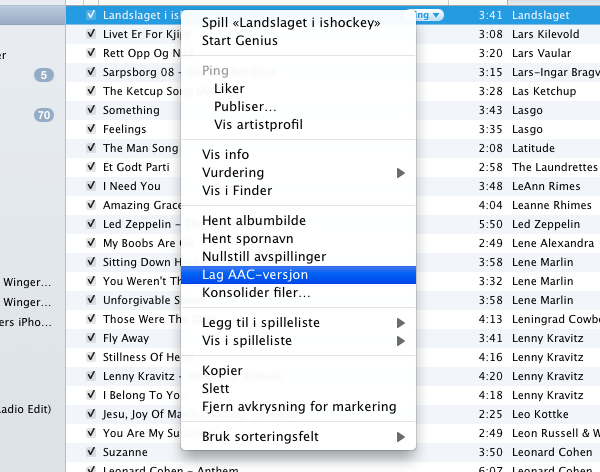This screenshot has height=472, width=600.
Task: Click Vis i Finder menu item
Action: tap(237, 191)
